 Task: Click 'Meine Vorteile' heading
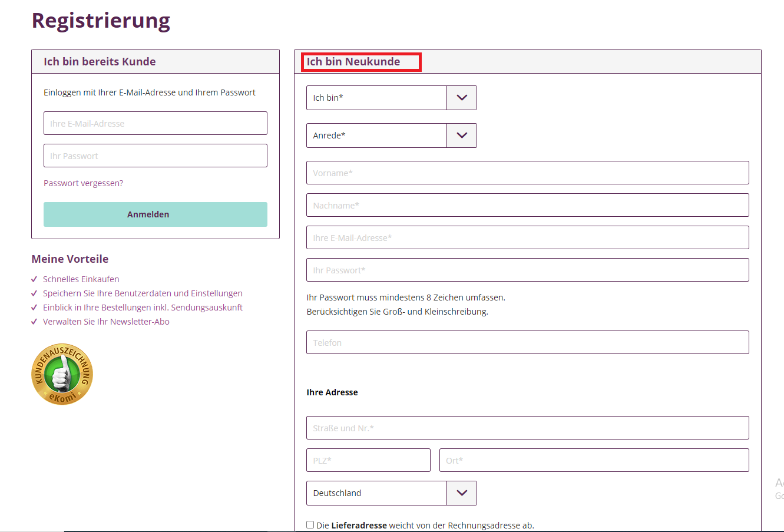click(x=70, y=259)
